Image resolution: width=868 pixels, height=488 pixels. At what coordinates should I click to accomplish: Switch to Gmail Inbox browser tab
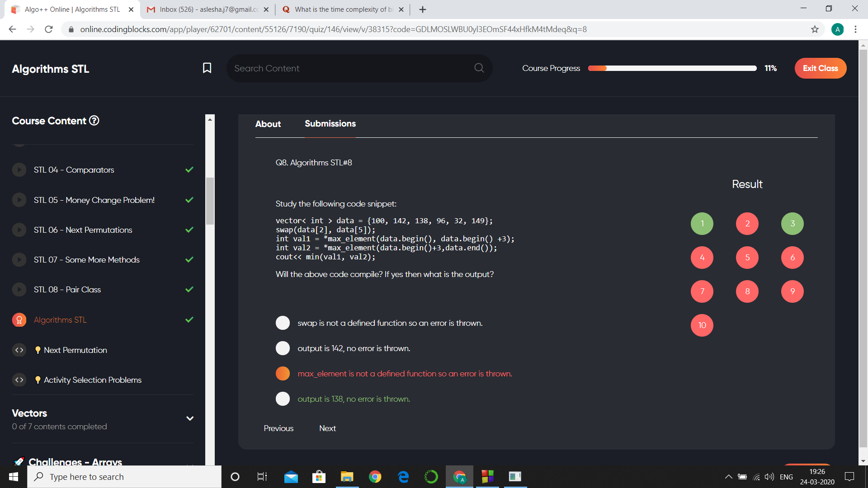pyautogui.click(x=208, y=9)
